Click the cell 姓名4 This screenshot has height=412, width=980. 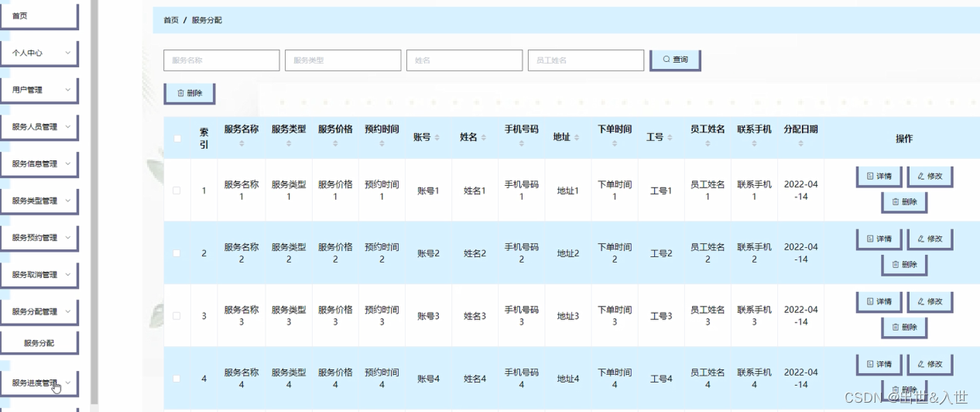[475, 379]
